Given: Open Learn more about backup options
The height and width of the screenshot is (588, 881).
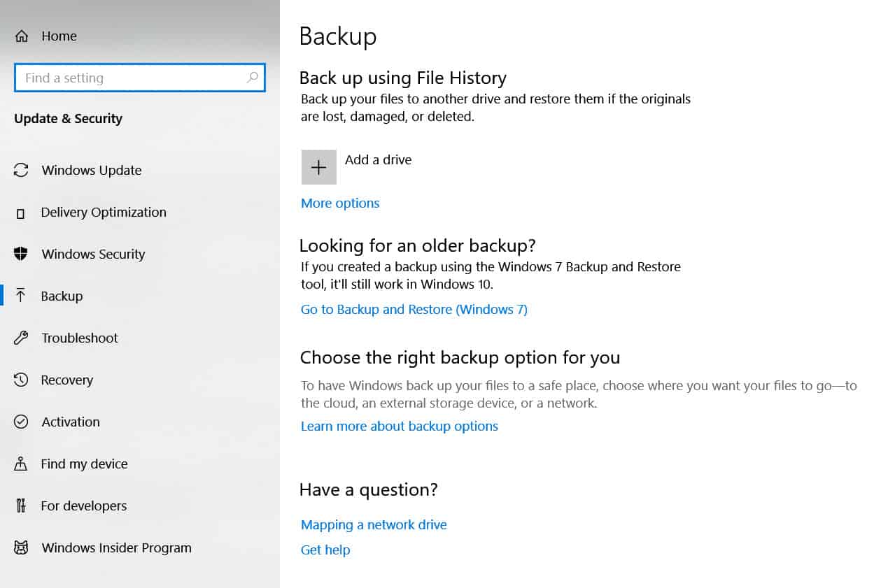Looking at the screenshot, I should [x=399, y=426].
